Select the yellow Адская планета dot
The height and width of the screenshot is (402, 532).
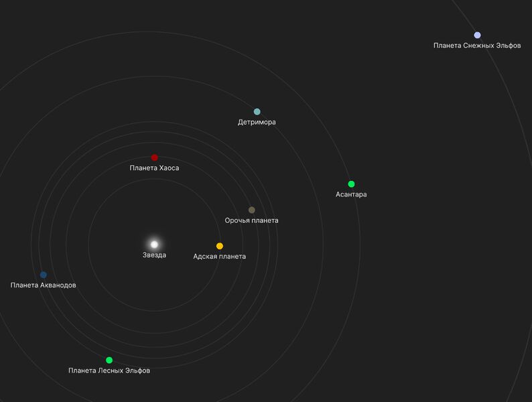220,246
